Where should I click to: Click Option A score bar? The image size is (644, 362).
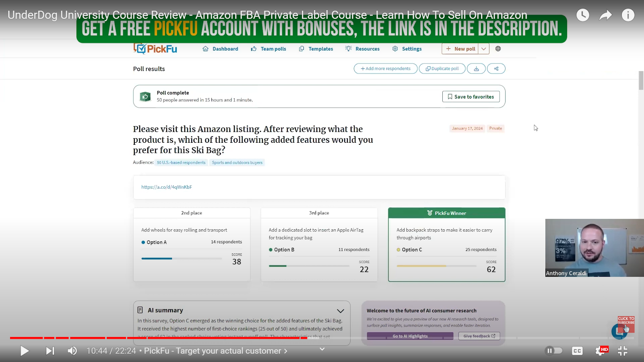[182, 259]
